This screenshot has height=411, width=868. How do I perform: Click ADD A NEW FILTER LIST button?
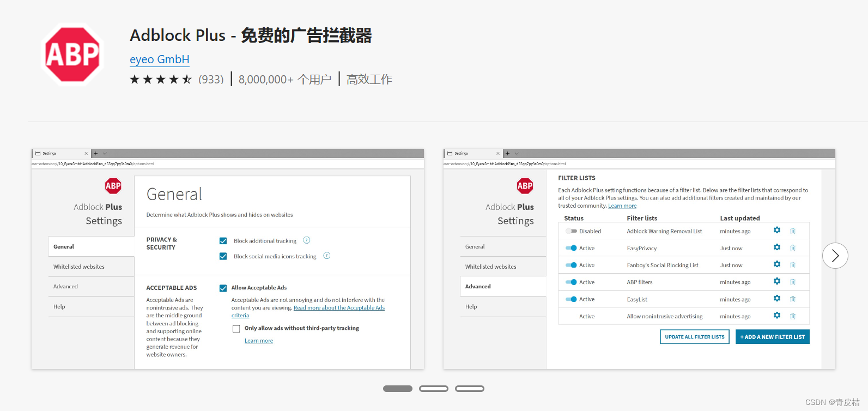point(773,337)
